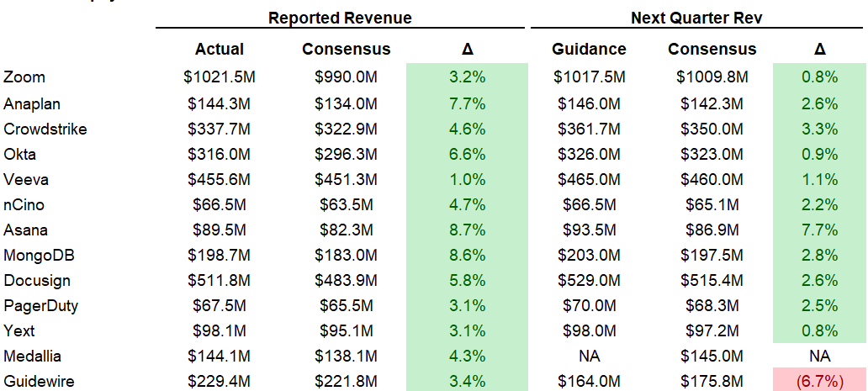Click Yext's actual revenue $98.1M
The width and height of the screenshot is (868, 391).
coord(220,330)
